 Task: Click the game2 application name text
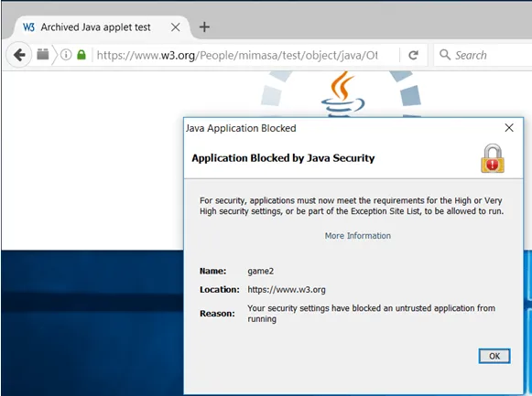pyautogui.click(x=261, y=272)
